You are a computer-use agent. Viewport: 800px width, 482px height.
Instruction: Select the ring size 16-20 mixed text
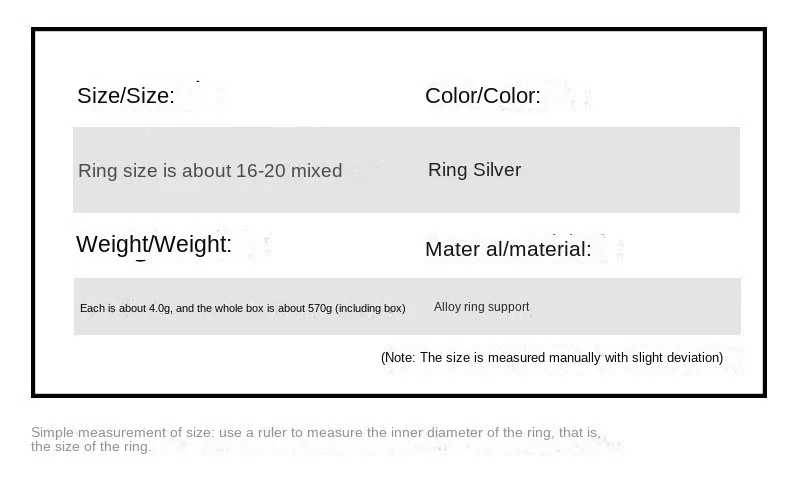pyautogui.click(x=210, y=171)
